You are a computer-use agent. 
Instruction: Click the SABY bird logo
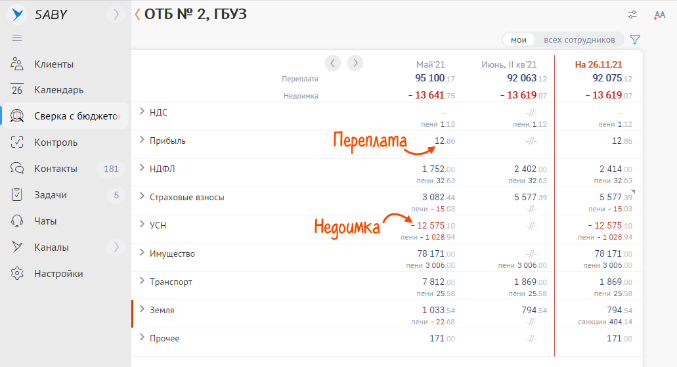pyautogui.click(x=17, y=15)
